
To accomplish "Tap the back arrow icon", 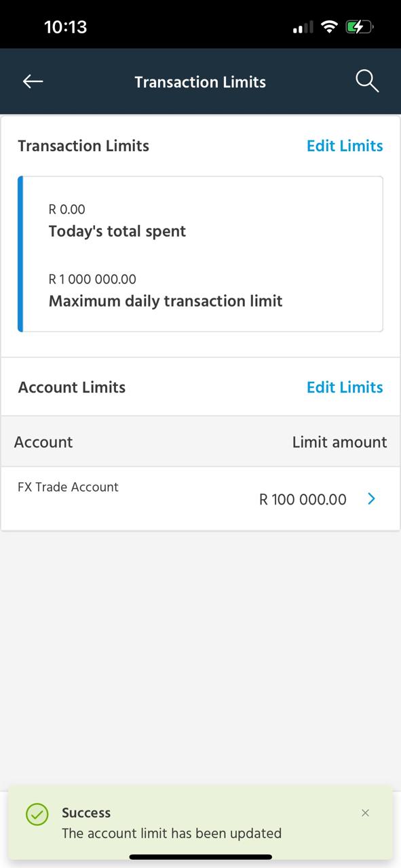I will (x=33, y=81).
